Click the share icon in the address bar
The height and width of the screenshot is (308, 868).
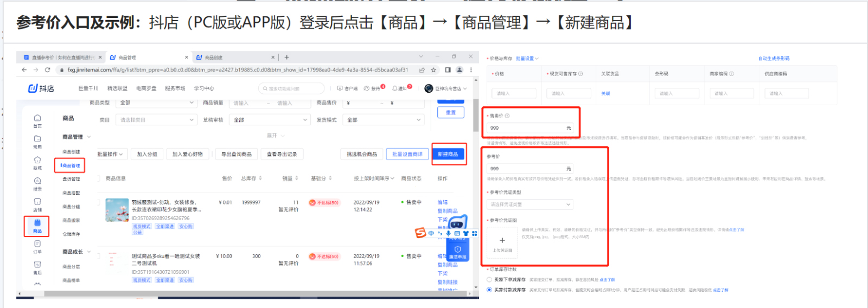tap(422, 70)
